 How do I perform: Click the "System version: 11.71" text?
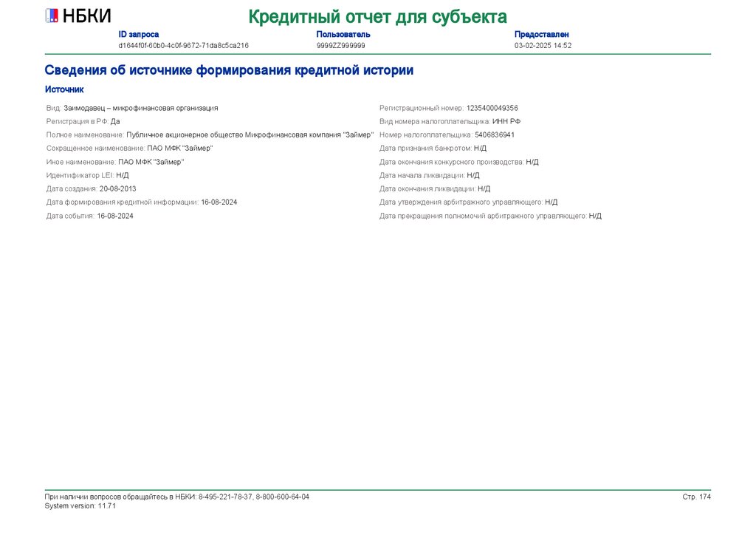pos(80,506)
